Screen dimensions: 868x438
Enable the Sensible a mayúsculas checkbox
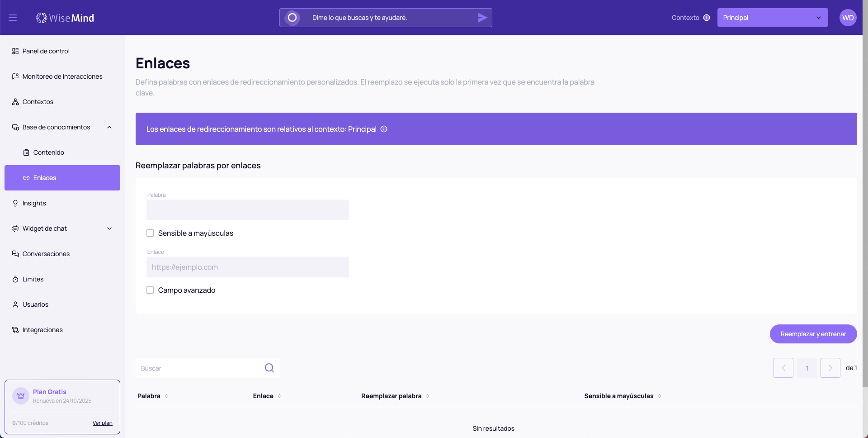tap(150, 233)
